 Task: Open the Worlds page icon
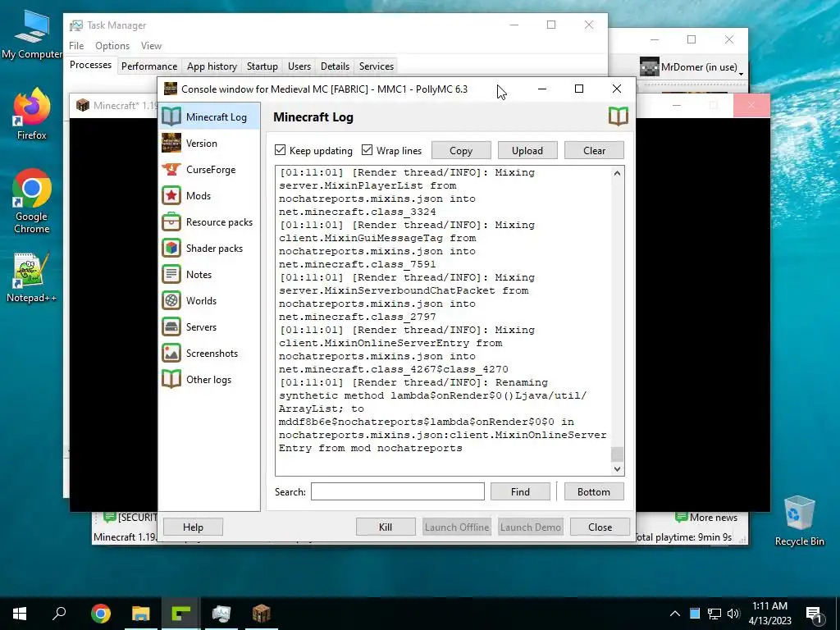[x=171, y=300]
